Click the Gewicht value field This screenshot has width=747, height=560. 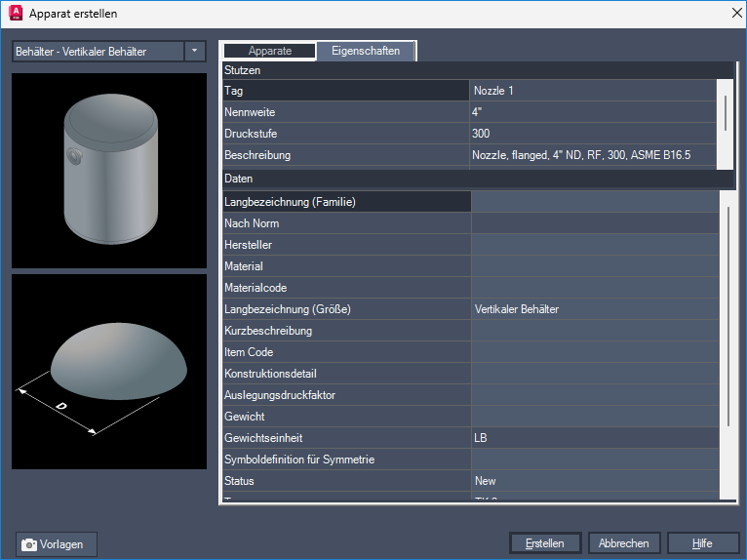(x=595, y=416)
